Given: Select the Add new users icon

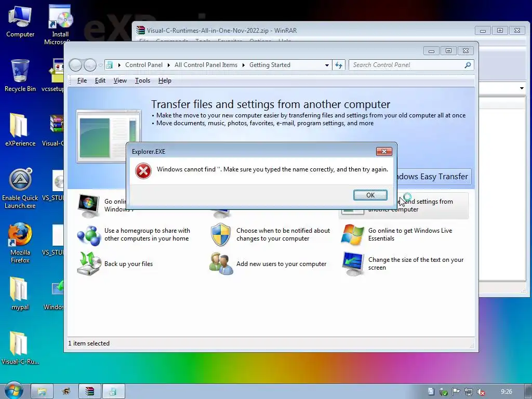Looking at the screenshot, I should [x=221, y=263].
